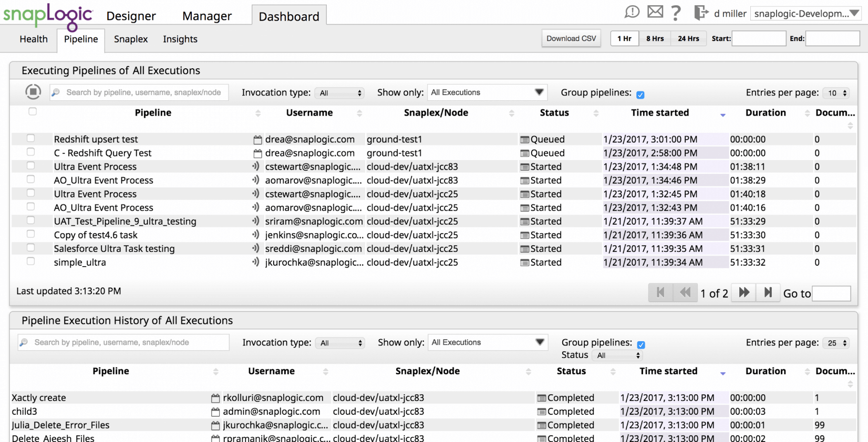Open the Health sub-tab

pos(34,39)
